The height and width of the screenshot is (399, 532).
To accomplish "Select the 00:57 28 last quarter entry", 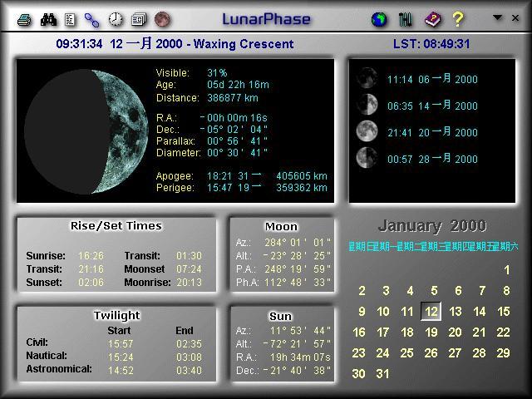I will point(432,158).
